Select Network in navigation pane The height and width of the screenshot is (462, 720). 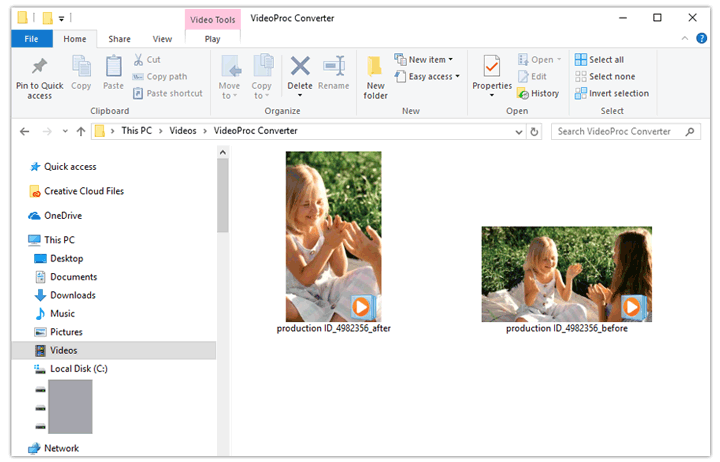tap(53, 448)
